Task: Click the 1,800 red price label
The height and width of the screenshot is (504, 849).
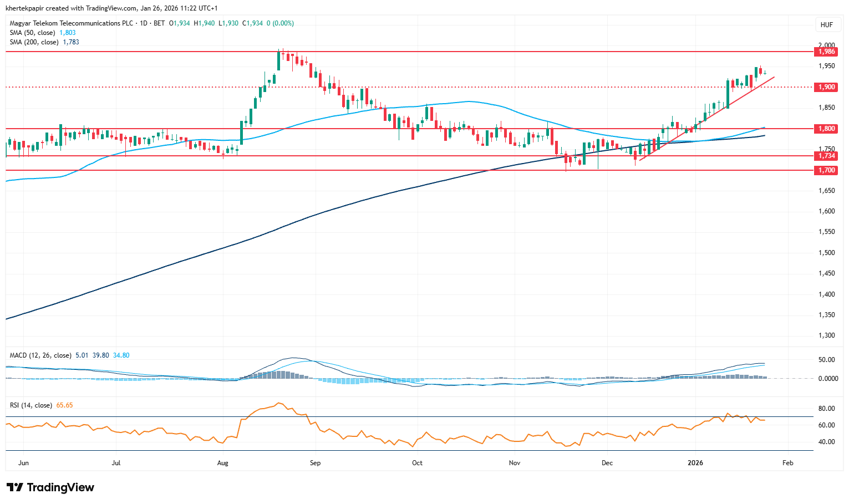Action: [x=826, y=129]
